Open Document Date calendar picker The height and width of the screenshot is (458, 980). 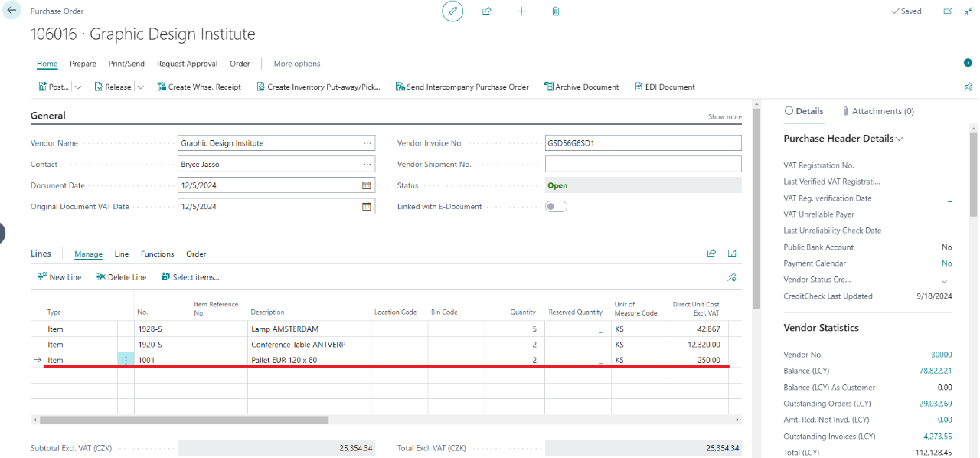367,185
